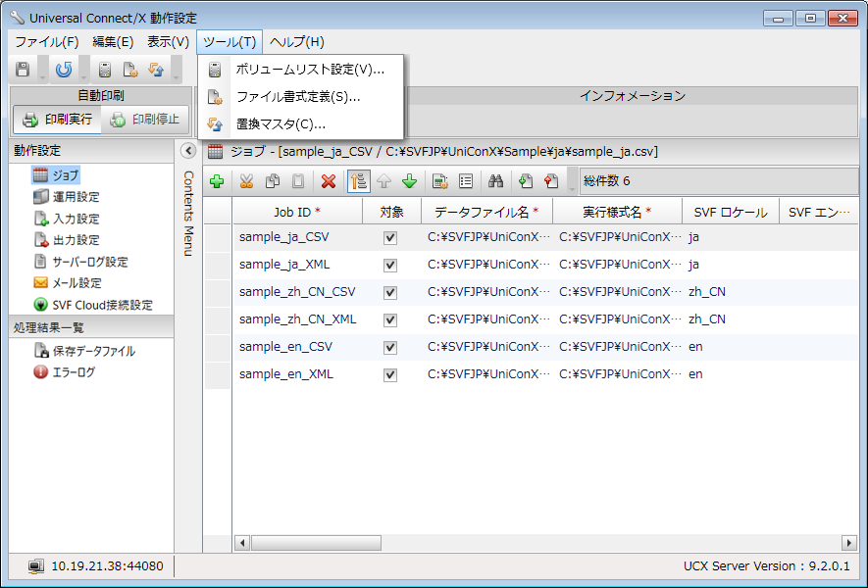The width and height of the screenshot is (868, 588).
Task: Uncheck 対象 for sample_ja_XML
Action: (x=390, y=266)
